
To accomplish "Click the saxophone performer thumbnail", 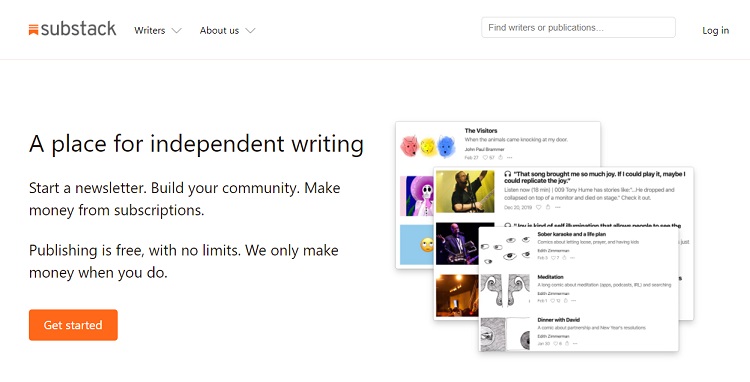I will click(x=457, y=244).
